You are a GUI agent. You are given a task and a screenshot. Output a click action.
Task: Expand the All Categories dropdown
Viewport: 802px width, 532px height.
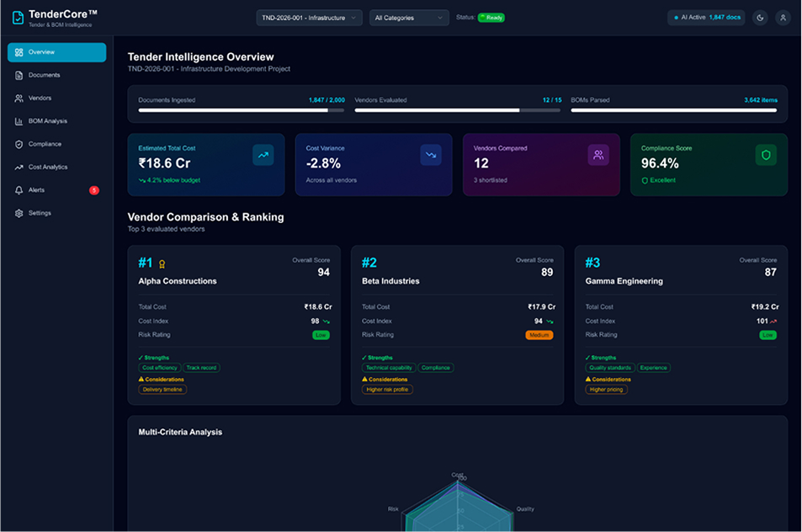point(409,17)
